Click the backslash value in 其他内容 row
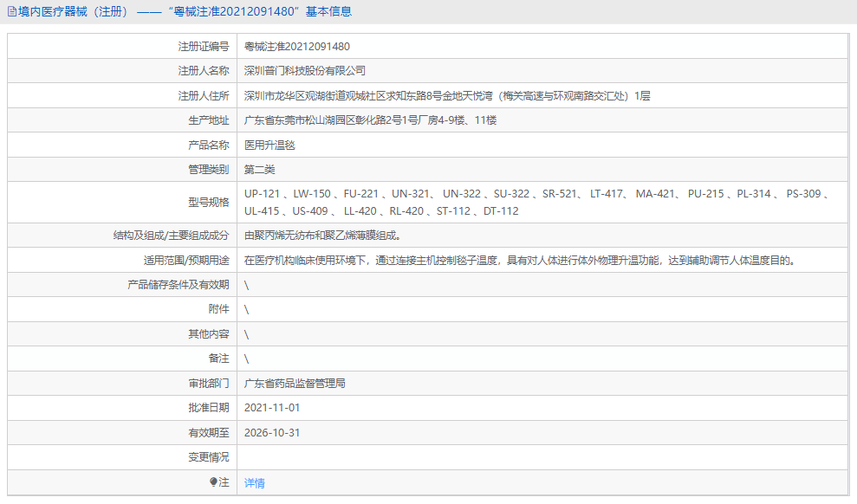 point(246,334)
